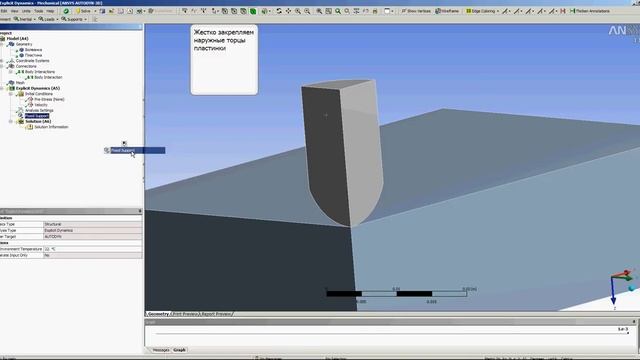This screenshot has height=360, width=640.
Task: Click the Generate Input Only value field
Action: 93,255
